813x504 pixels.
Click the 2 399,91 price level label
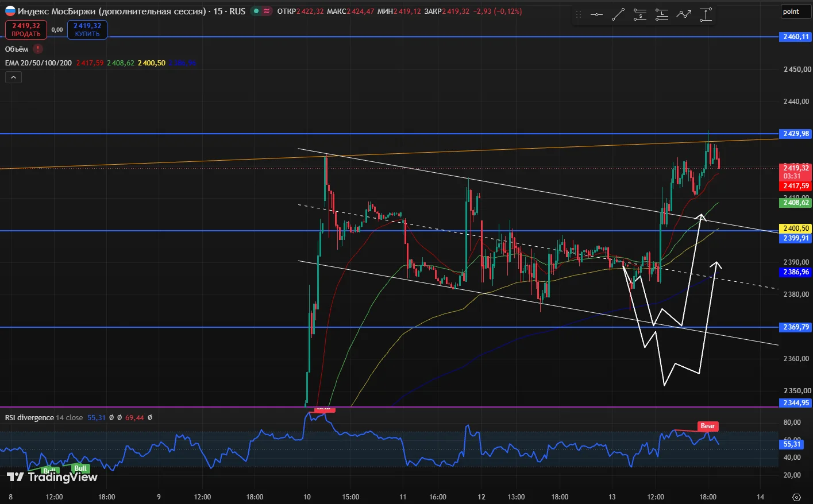(795, 238)
